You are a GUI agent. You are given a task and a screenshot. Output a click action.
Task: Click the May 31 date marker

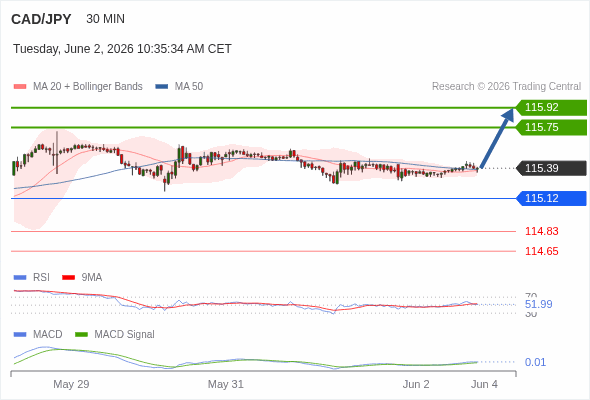point(226,384)
